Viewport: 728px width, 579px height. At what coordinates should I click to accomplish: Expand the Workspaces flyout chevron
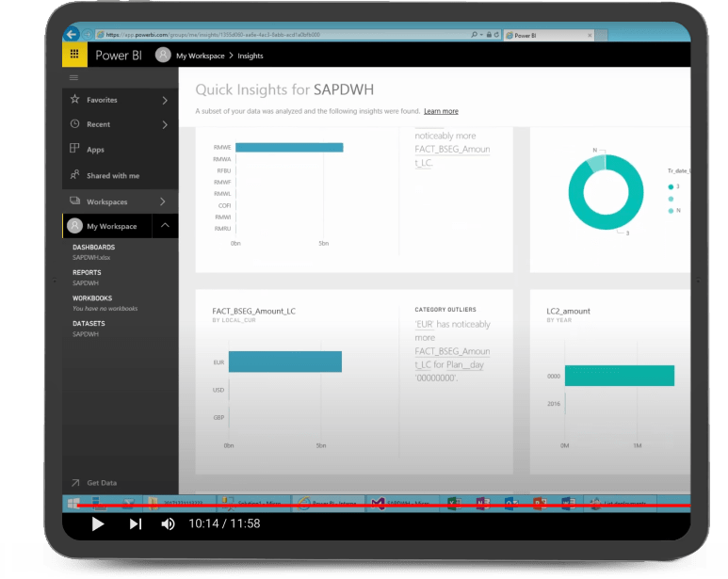[163, 201]
